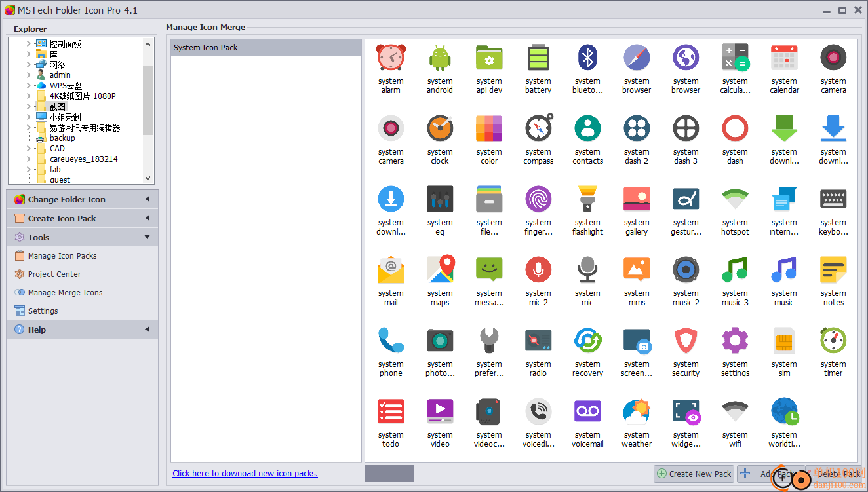The width and height of the screenshot is (868, 492).
Task: Click the Explorer scroll down arrow
Action: [x=148, y=178]
